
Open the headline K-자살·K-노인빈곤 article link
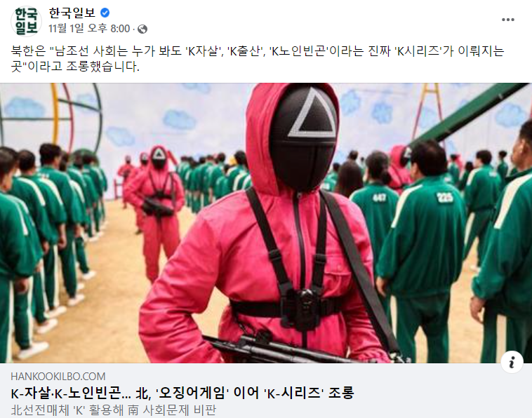tap(182, 393)
